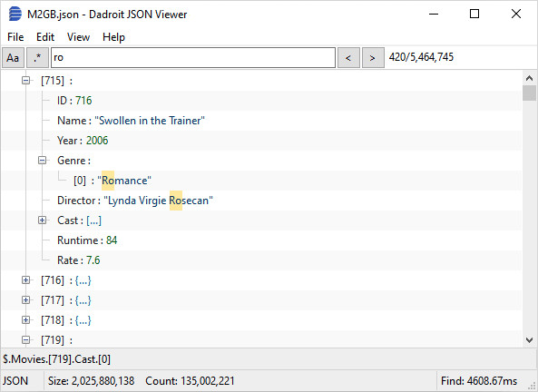Open the File menu
Image resolution: width=538 pixels, height=392 pixels.
(x=15, y=37)
